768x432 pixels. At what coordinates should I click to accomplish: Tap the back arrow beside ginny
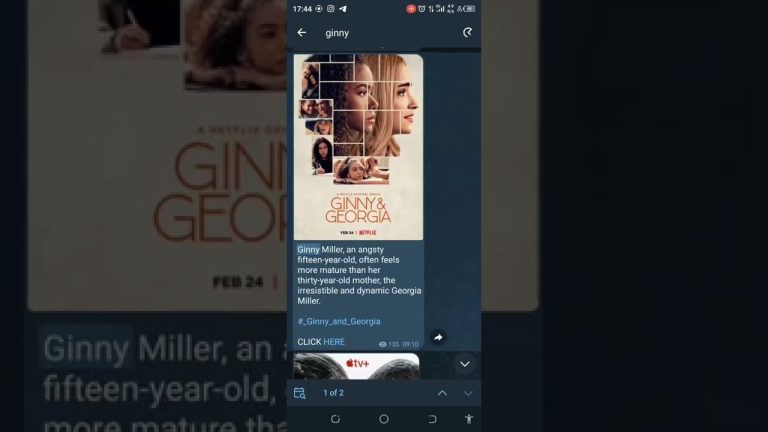click(302, 32)
